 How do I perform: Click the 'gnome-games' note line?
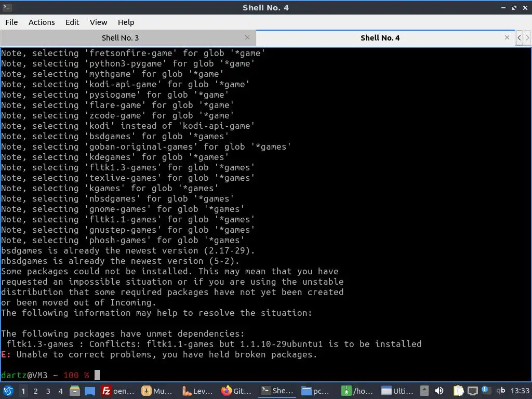(x=123, y=209)
